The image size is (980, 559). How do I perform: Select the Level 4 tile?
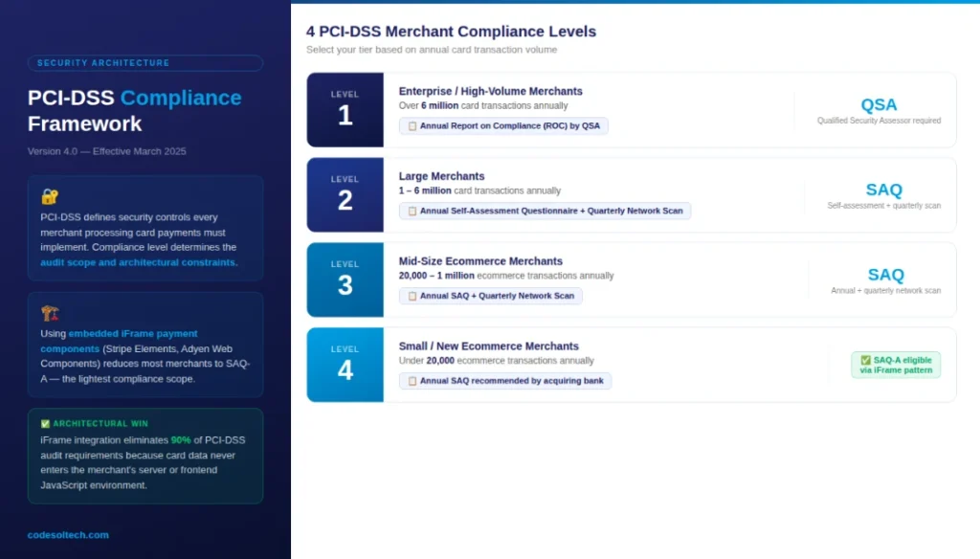tap(345, 365)
